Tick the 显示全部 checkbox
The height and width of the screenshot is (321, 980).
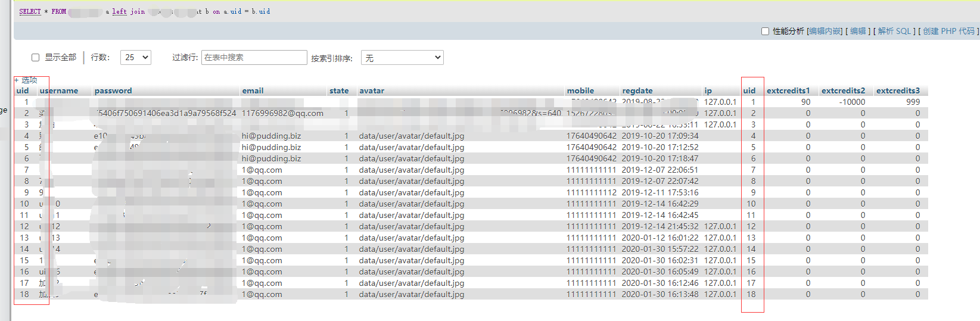(36, 58)
